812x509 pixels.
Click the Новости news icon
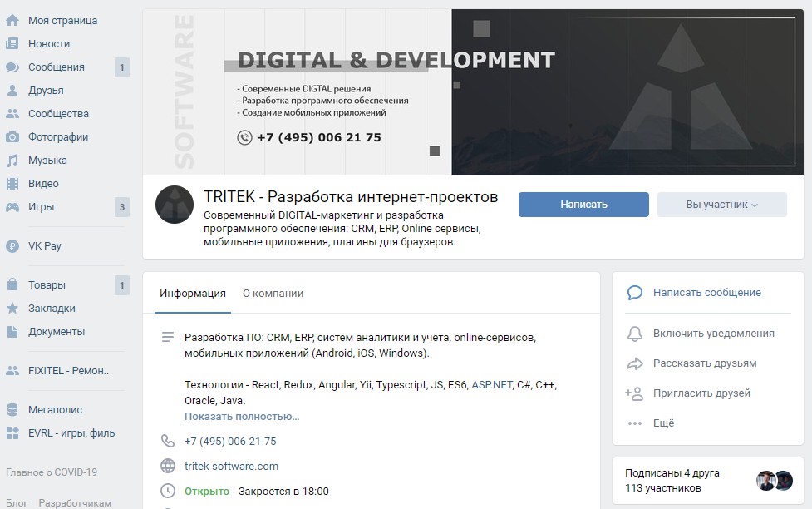(12, 43)
